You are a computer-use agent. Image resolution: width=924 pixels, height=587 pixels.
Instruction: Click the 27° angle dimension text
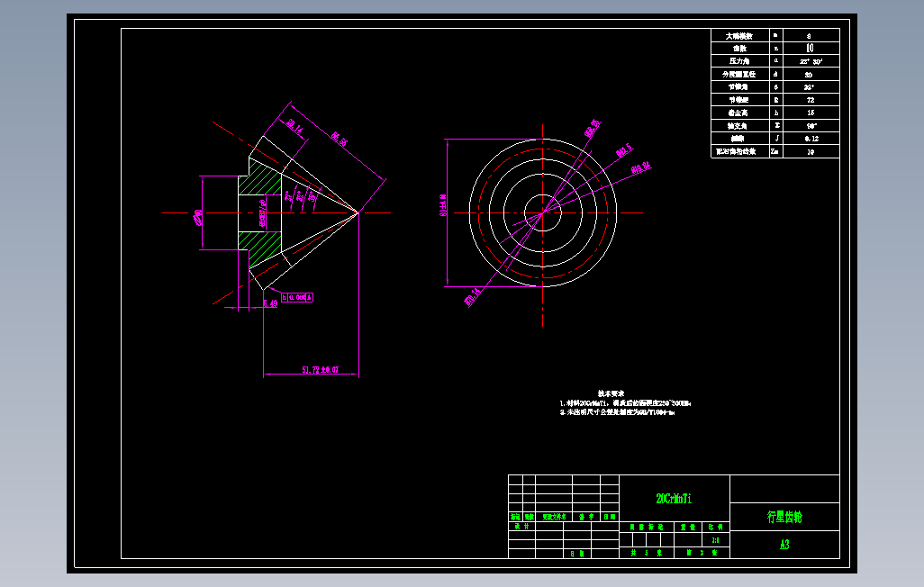(x=289, y=195)
